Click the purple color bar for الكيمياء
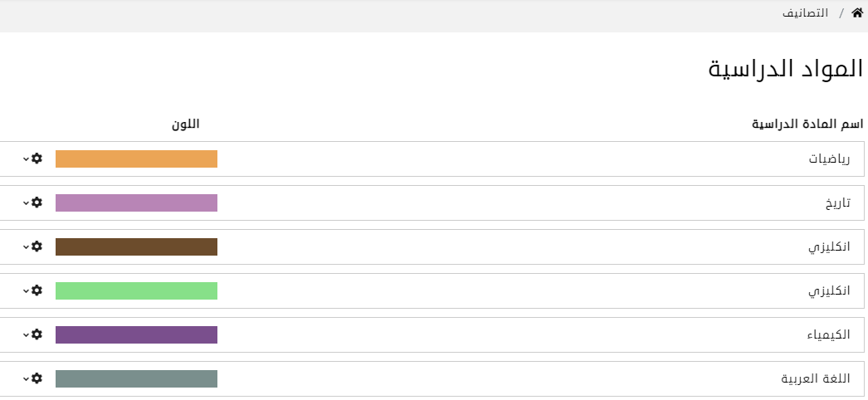 click(x=136, y=335)
